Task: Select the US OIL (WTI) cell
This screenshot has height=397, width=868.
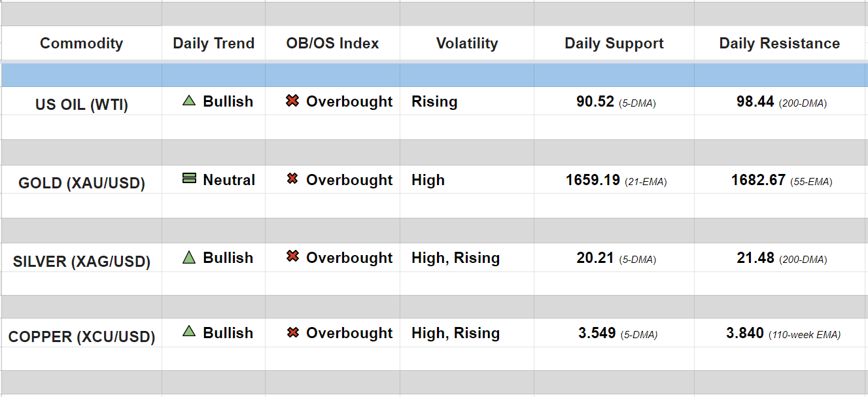Action: [81, 105]
